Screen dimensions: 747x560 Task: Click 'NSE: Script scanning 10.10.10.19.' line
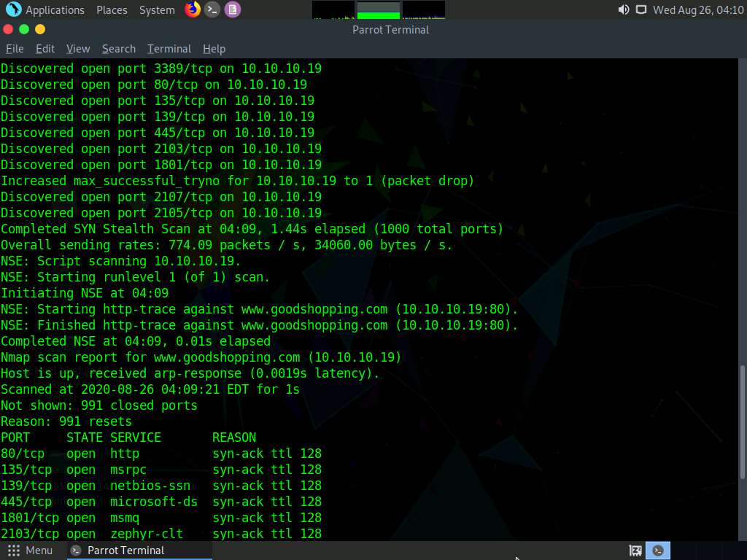(121, 261)
